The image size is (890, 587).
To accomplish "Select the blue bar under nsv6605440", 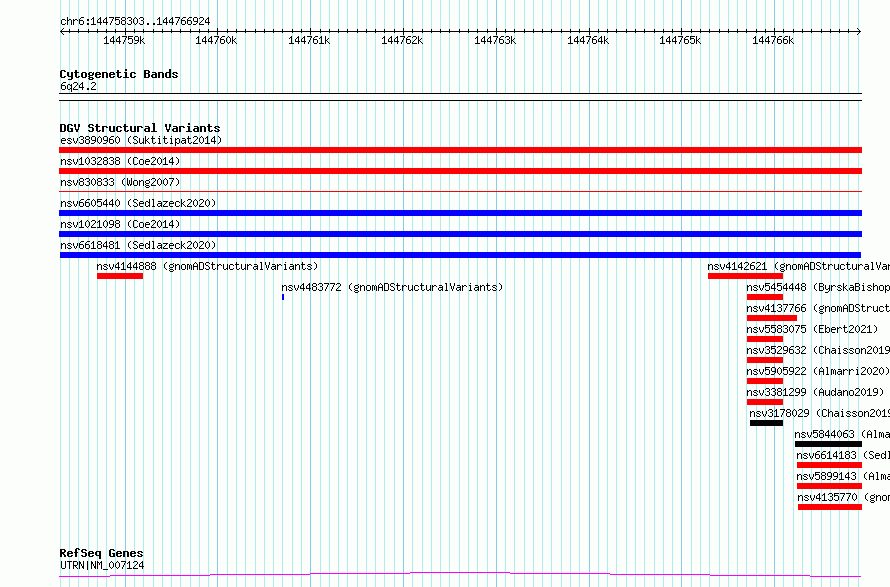I will click(x=460, y=213).
